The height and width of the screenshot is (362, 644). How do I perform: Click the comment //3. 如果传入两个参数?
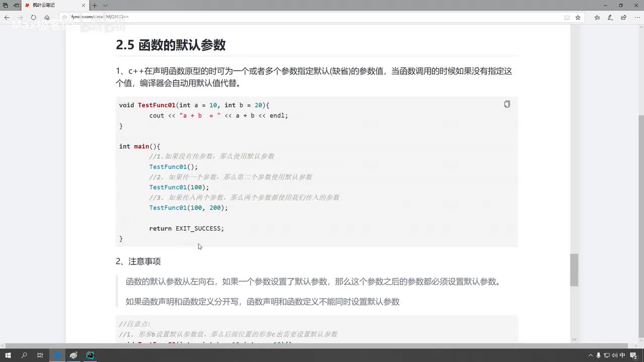[x=245, y=198]
